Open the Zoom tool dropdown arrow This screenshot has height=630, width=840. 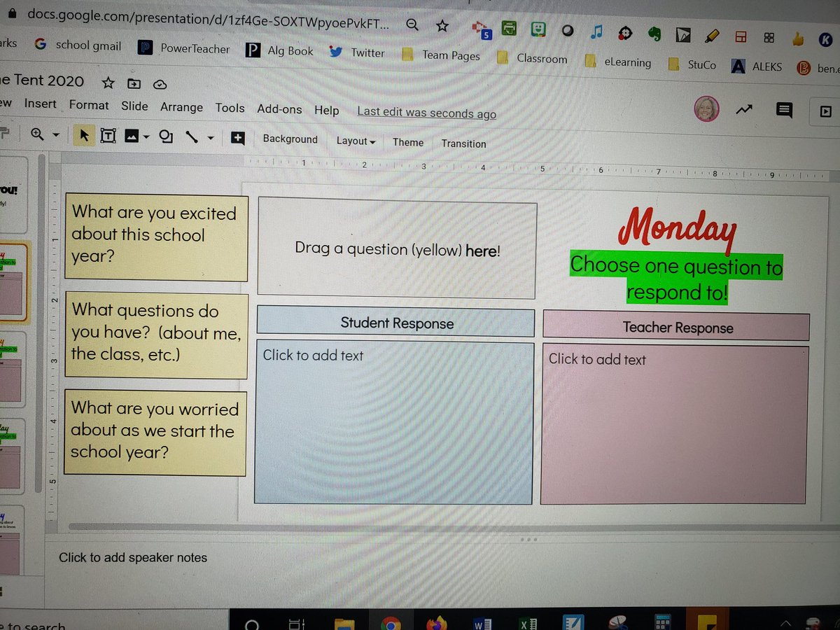point(55,134)
